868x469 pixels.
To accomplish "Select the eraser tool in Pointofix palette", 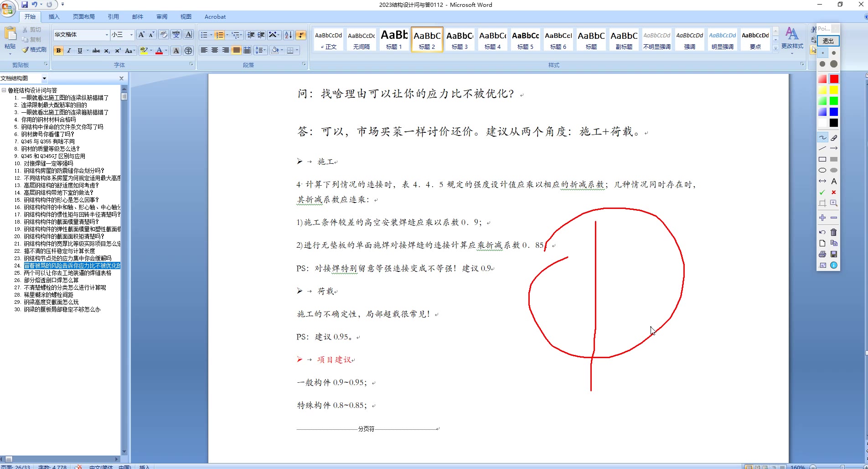I will point(834,137).
